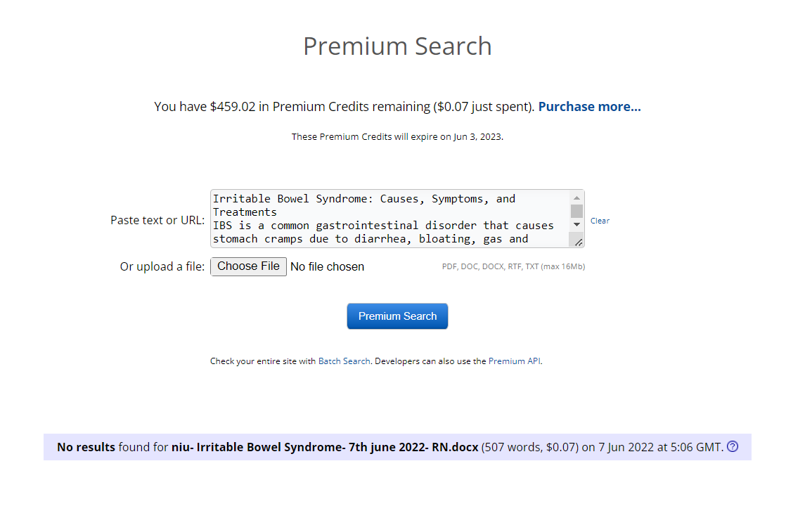Click the No file chosen text
This screenshot has height=518, width=812.
pyautogui.click(x=327, y=266)
